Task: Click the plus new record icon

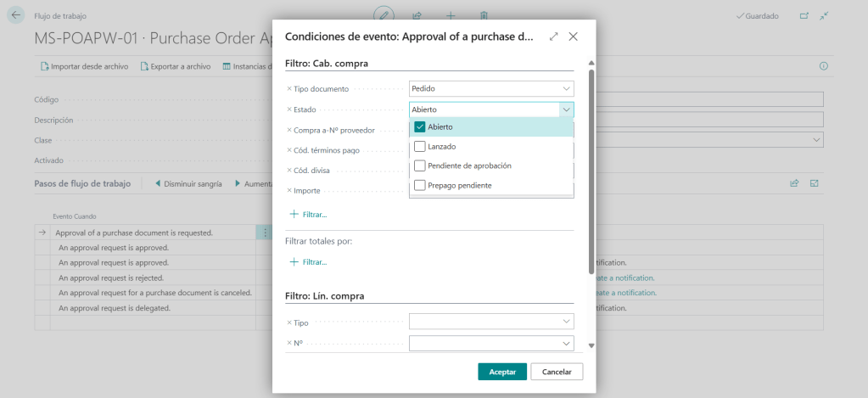Action: pos(451,15)
